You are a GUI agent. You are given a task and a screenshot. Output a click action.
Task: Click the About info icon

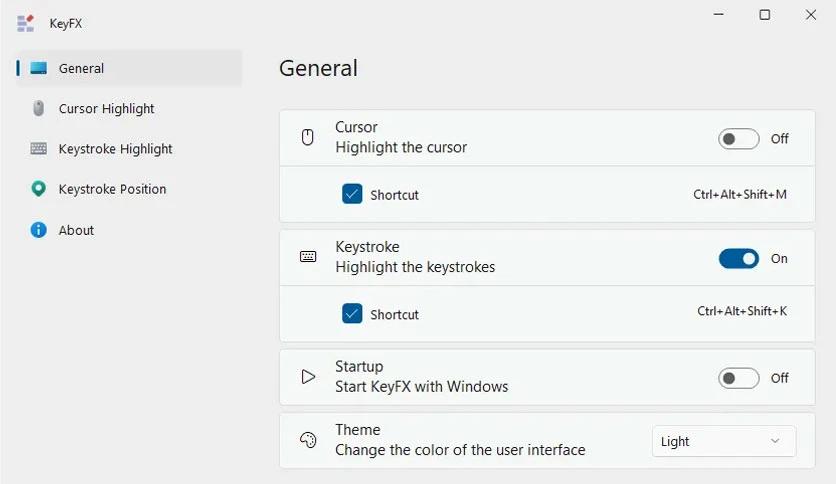(38, 230)
